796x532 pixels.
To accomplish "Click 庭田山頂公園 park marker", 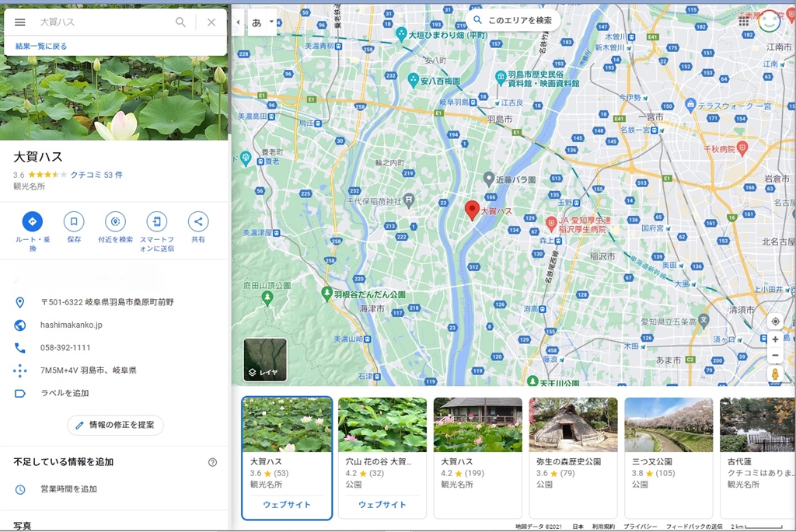I will tap(267, 298).
